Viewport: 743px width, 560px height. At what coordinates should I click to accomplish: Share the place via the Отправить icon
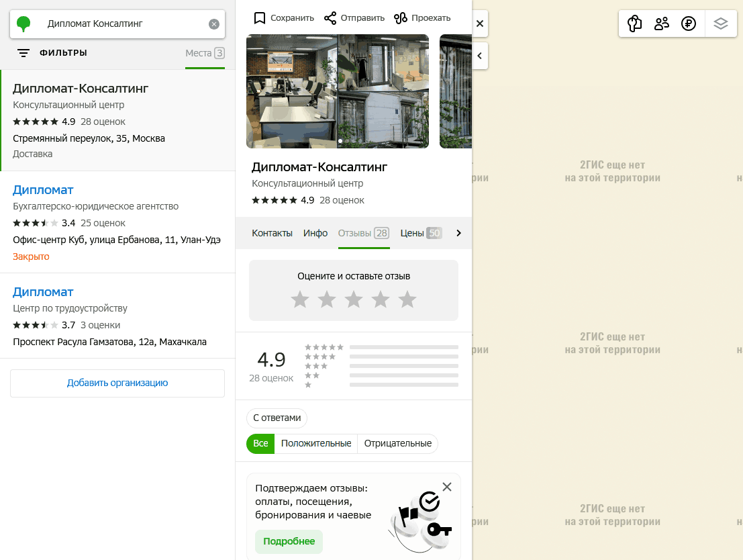330,18
